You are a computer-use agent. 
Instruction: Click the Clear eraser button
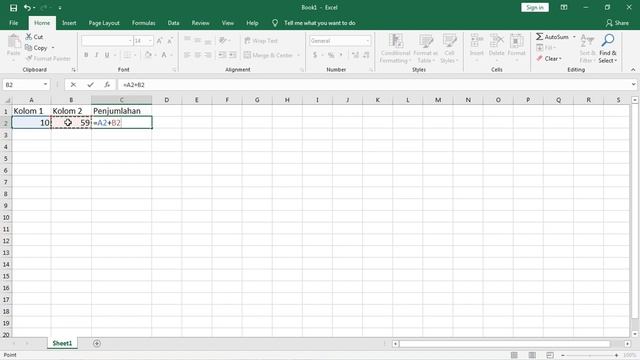[x=549, y=59]
